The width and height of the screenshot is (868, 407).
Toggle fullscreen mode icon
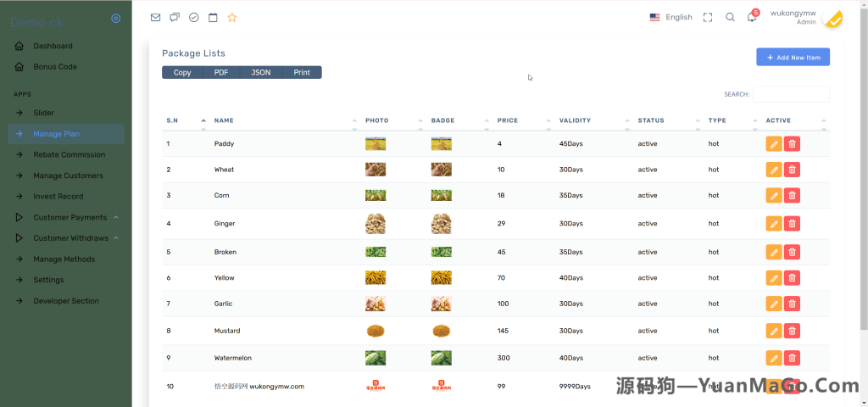click(x=708, y=17)
